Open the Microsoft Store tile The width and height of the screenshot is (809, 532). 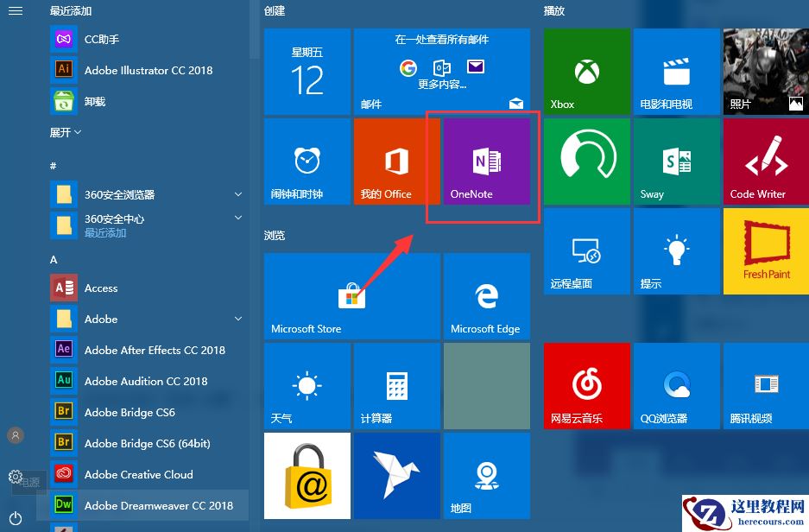click(351, 296)
